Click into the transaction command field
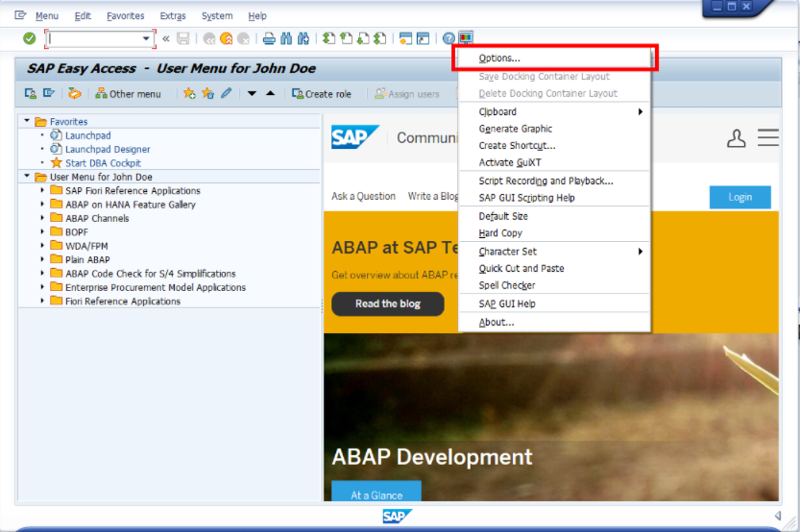 tap(94, 38)
